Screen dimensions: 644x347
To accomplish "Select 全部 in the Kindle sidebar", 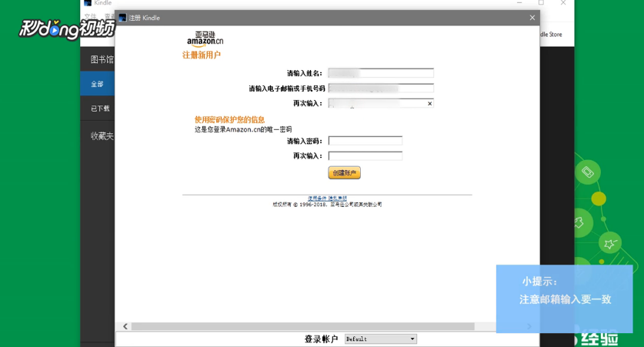I will [98, 84].
